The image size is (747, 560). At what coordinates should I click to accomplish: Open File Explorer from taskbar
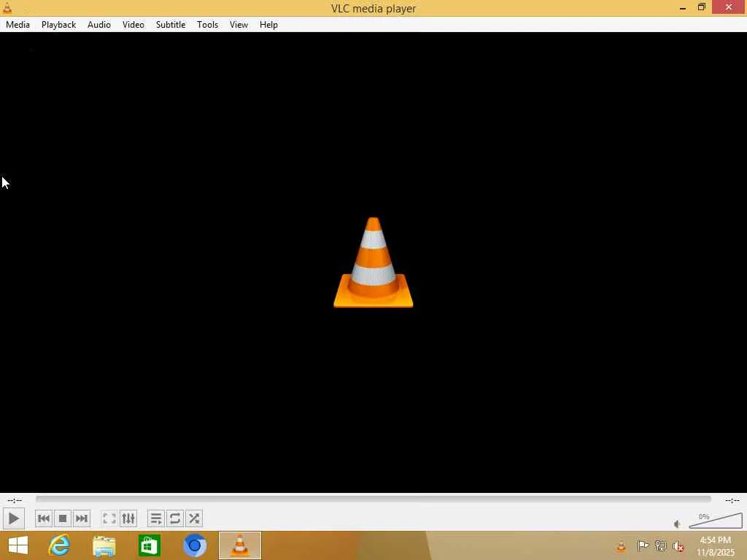(104, 545)
